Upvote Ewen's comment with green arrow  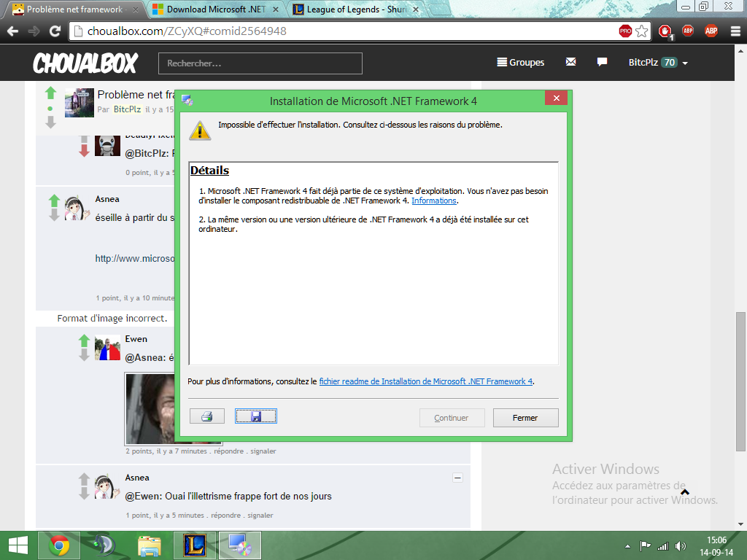click(84, 341)
